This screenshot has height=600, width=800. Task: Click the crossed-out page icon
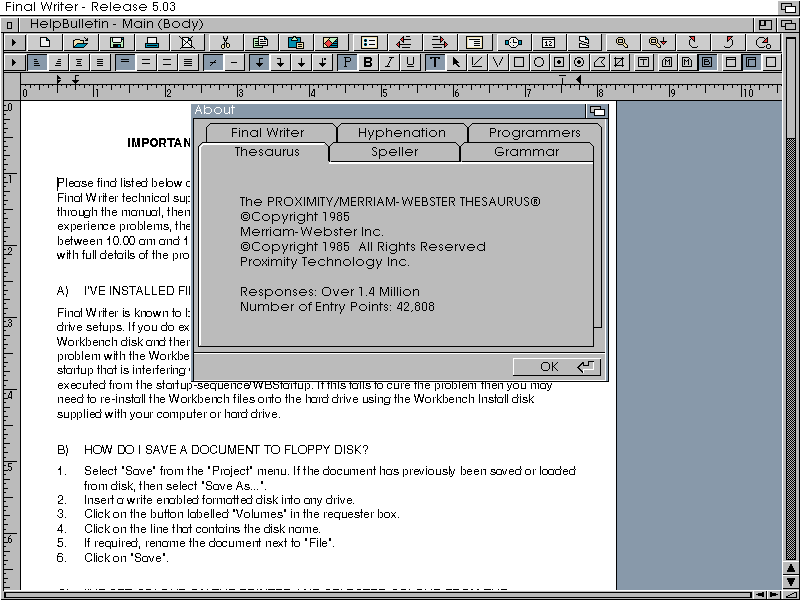coord(188,42)
